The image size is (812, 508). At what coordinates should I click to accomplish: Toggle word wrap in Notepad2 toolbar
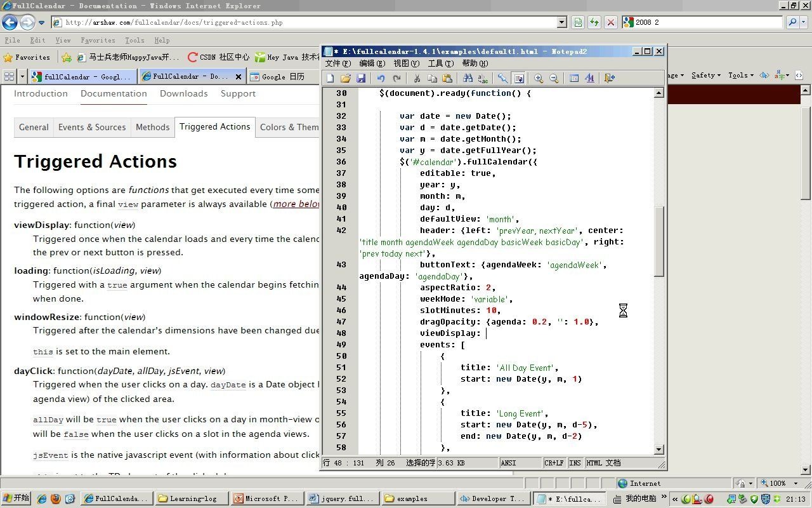pos(518,78)
